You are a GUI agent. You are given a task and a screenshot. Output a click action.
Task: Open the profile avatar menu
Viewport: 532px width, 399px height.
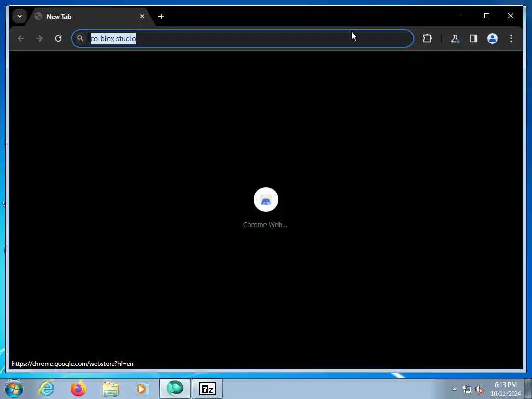point(493,38)
